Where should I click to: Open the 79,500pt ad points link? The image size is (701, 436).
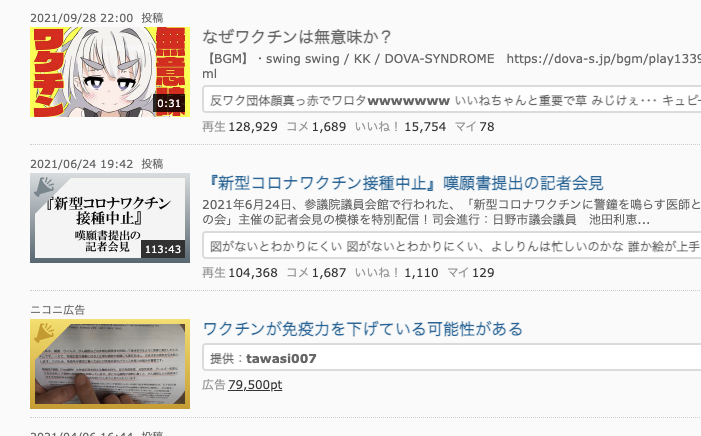255,385
